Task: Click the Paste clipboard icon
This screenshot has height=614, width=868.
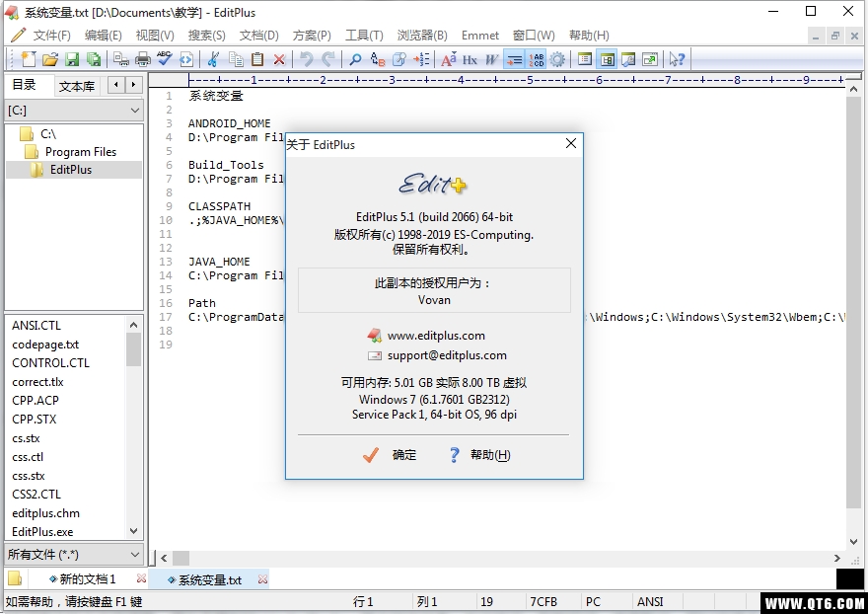Action: [x=257, y=59]
